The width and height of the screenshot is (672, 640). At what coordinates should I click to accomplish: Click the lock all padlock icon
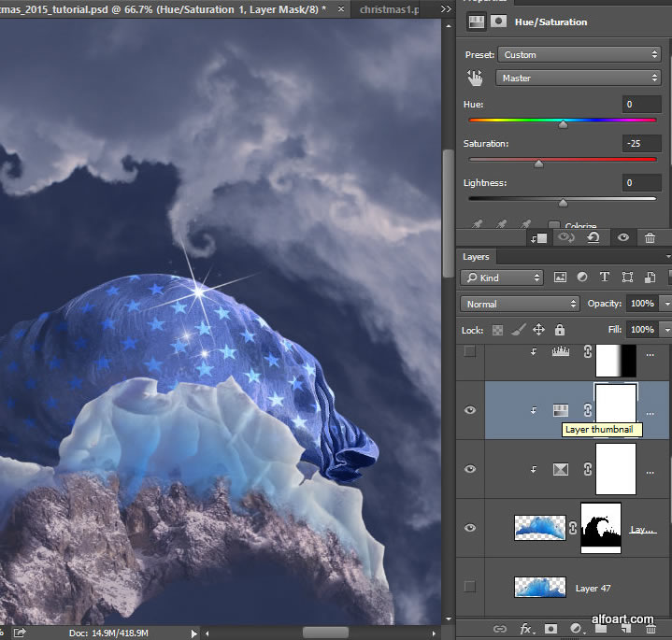tap(560, 330)
